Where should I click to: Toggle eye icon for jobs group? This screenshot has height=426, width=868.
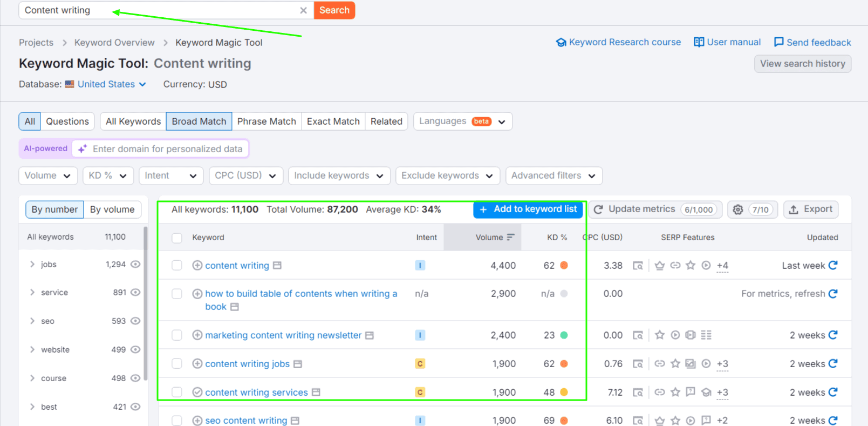135,265
